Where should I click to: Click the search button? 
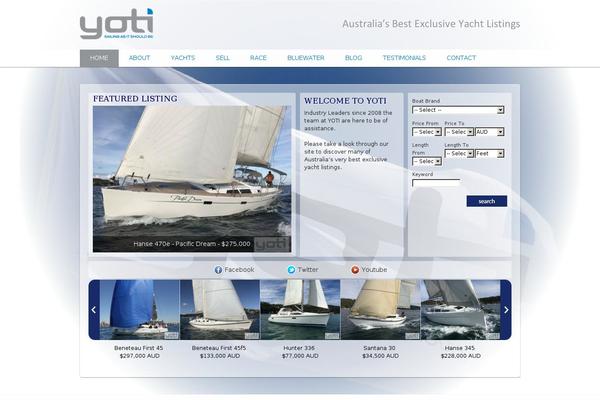click(x=487, y=201)
